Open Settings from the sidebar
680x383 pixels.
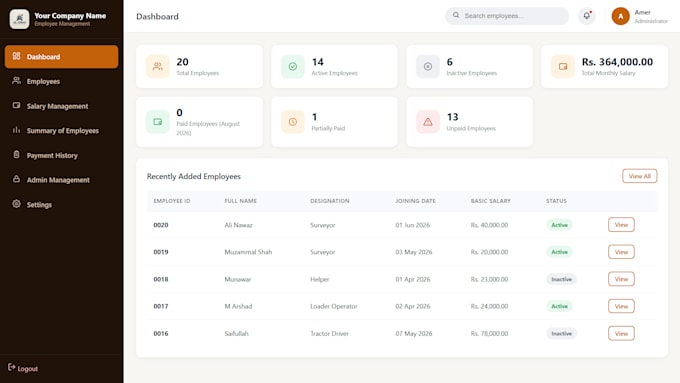click(62, 205)
